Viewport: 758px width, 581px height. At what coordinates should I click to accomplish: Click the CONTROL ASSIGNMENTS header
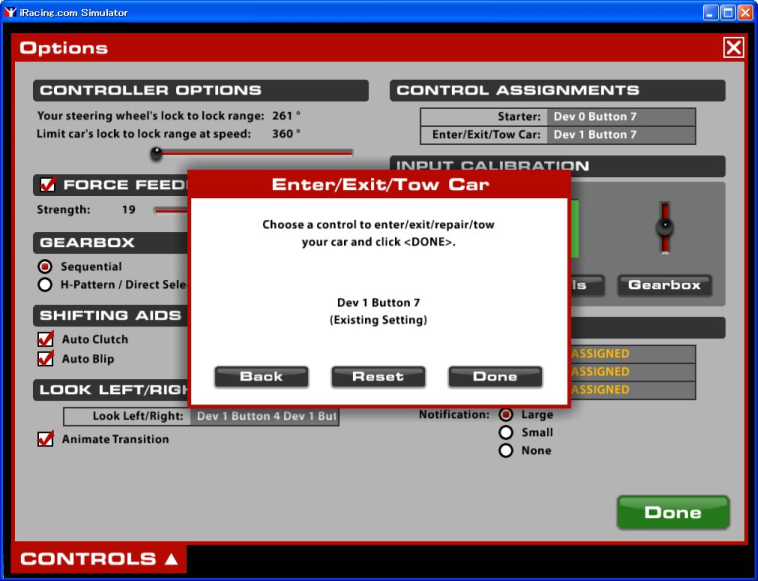coord(557,90)
